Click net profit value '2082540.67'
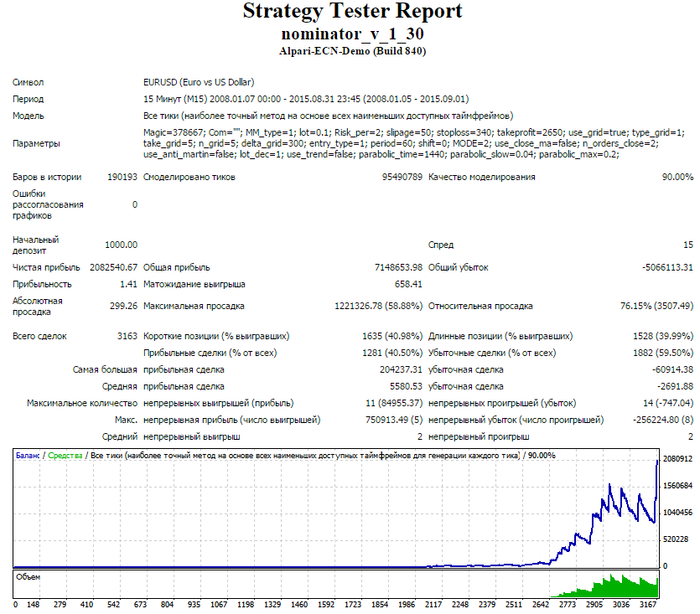Viewport: 700px width, 614px height. click(113, 268)
